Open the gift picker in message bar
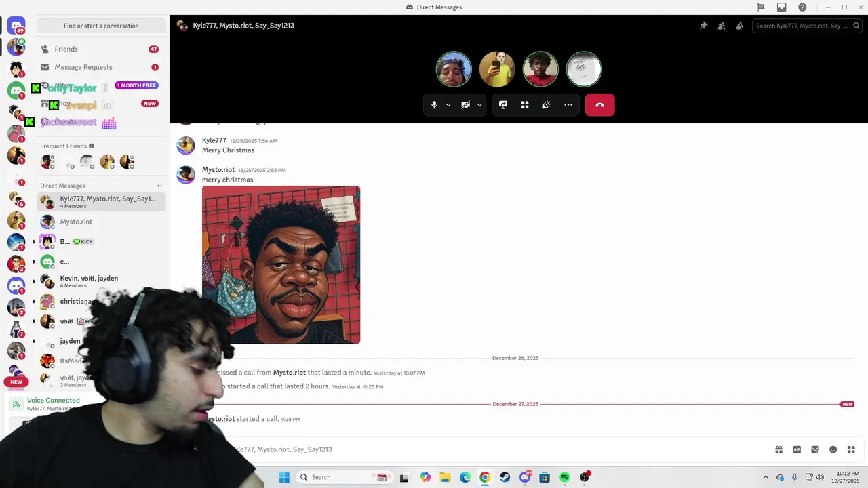Screen dimensions: 868x488 coord(778,449)
